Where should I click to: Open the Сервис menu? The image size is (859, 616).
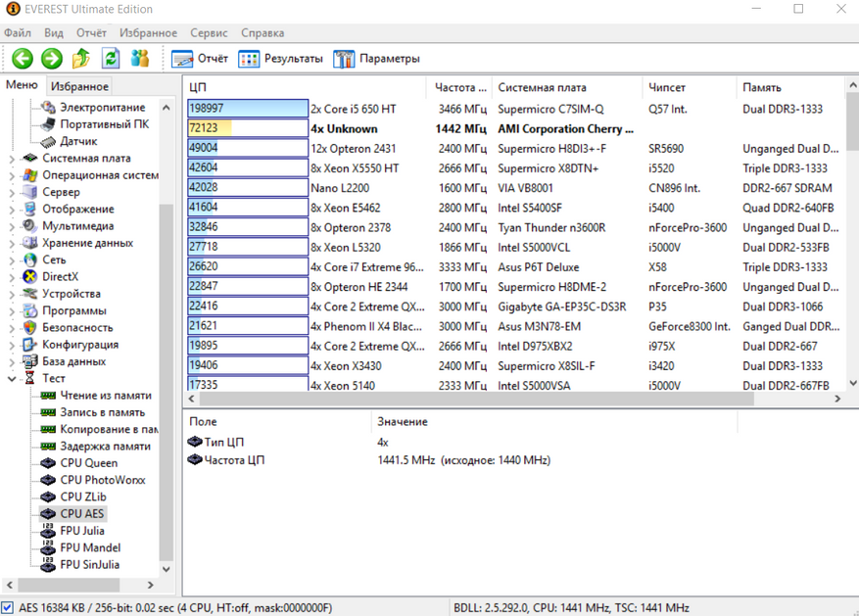[209, 32]
